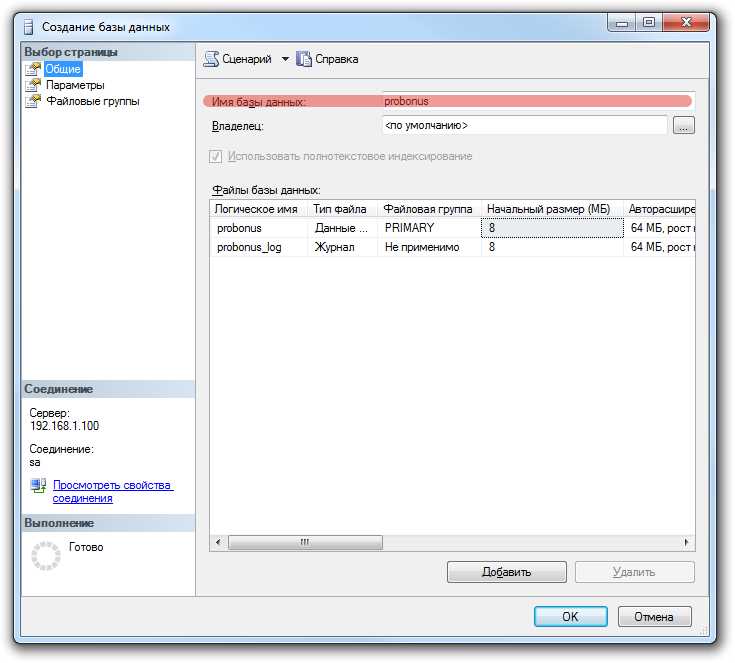Screen dimensions: 735x663
Task: Click the Удалить button
Action: 634,572
